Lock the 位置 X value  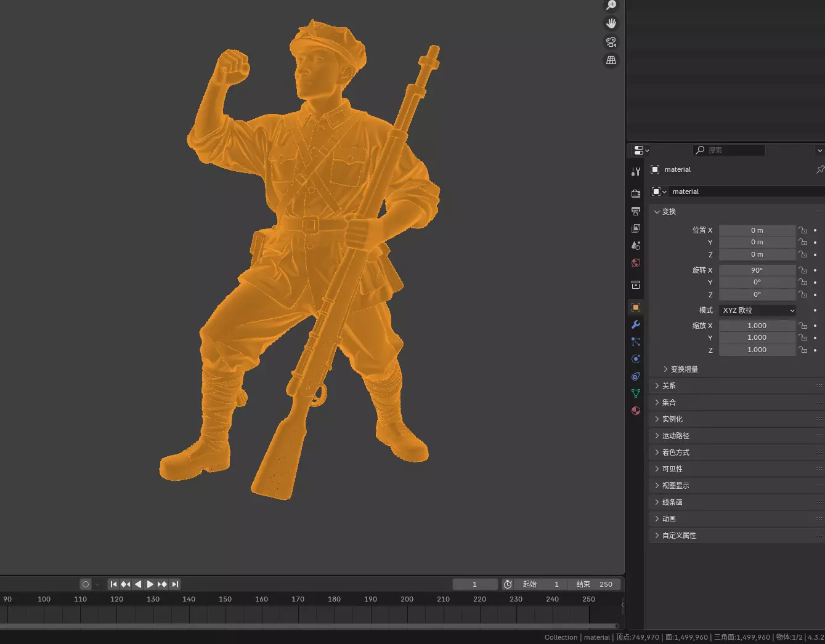[x=803, y=230]
